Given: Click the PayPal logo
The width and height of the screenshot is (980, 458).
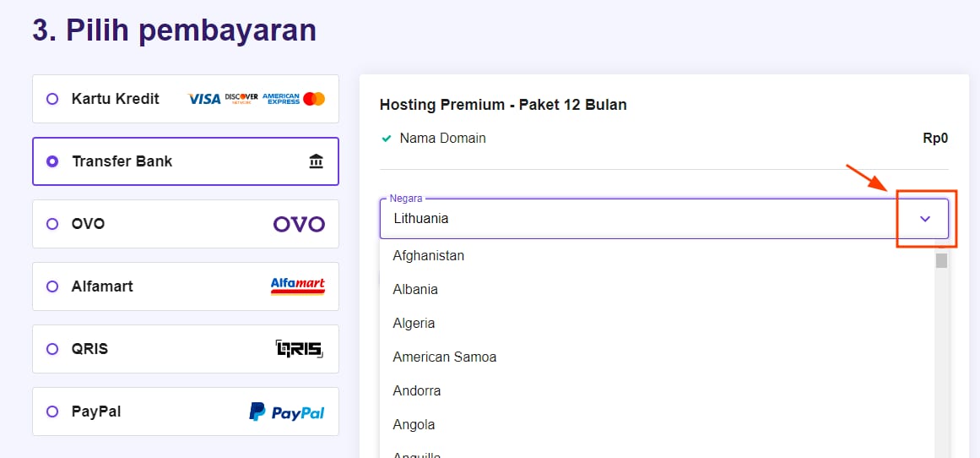Looking at the screenshot, I should point(287,412).
